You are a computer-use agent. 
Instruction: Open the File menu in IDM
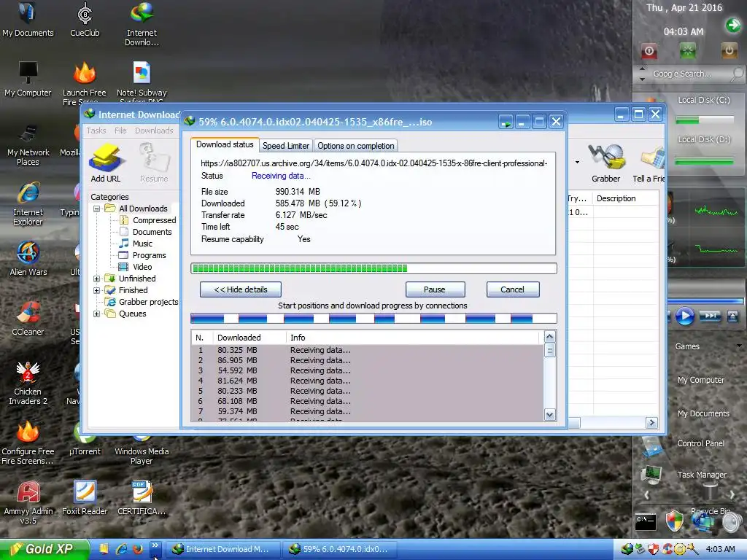[120, 131]
